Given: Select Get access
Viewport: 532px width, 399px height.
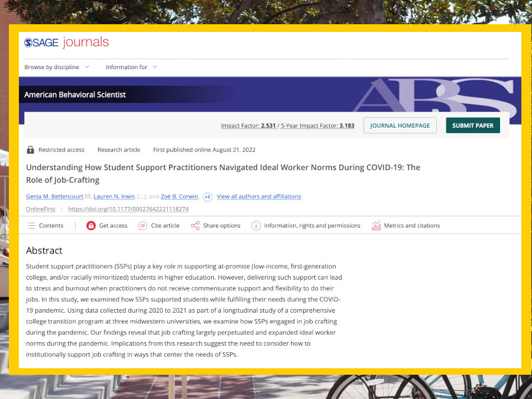Looking at the screenshot, I should [113, 226].
